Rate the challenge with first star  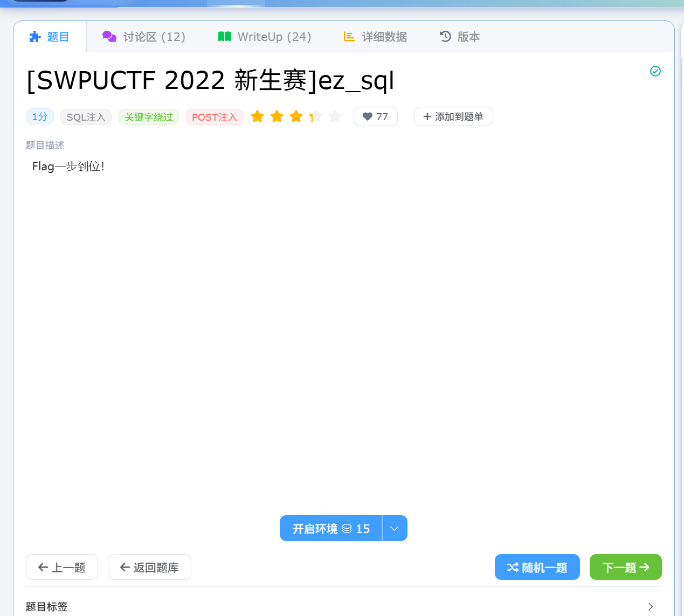coord(258,116)
